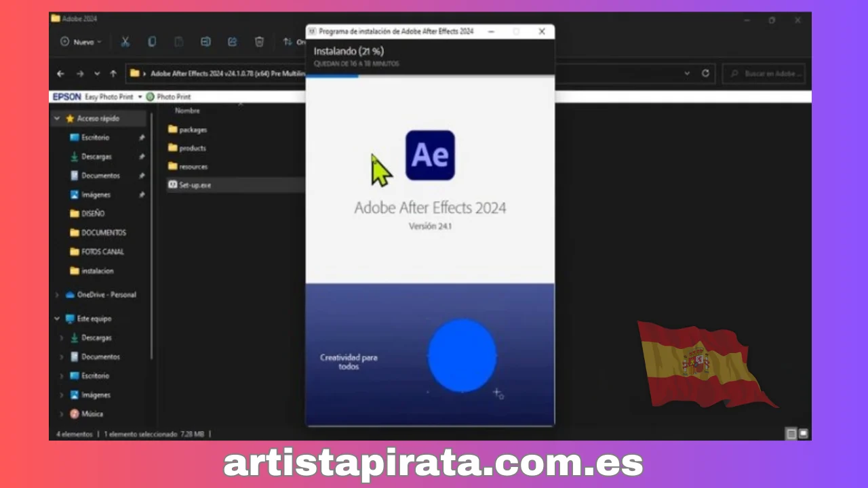
Task: Select the Set-up.exe file
Action: [190, 184]
